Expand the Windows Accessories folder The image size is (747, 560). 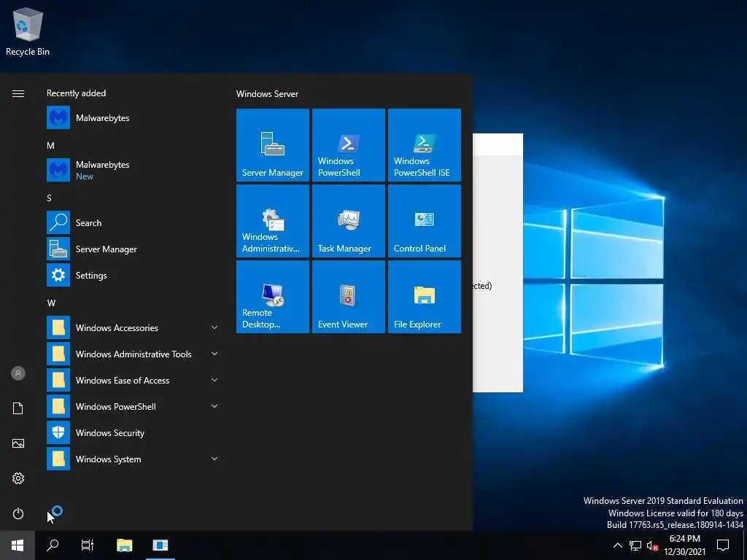133,327
